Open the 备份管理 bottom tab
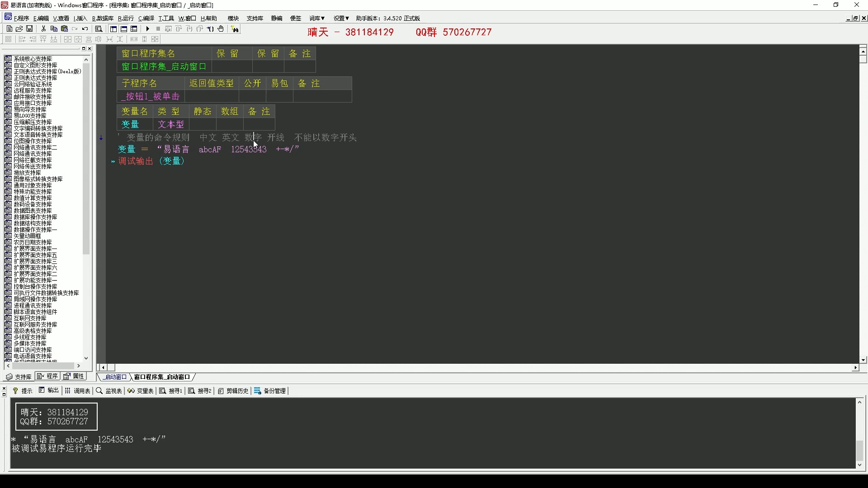Viewport: 868px width, 488px height. click(x=270, y=391)
